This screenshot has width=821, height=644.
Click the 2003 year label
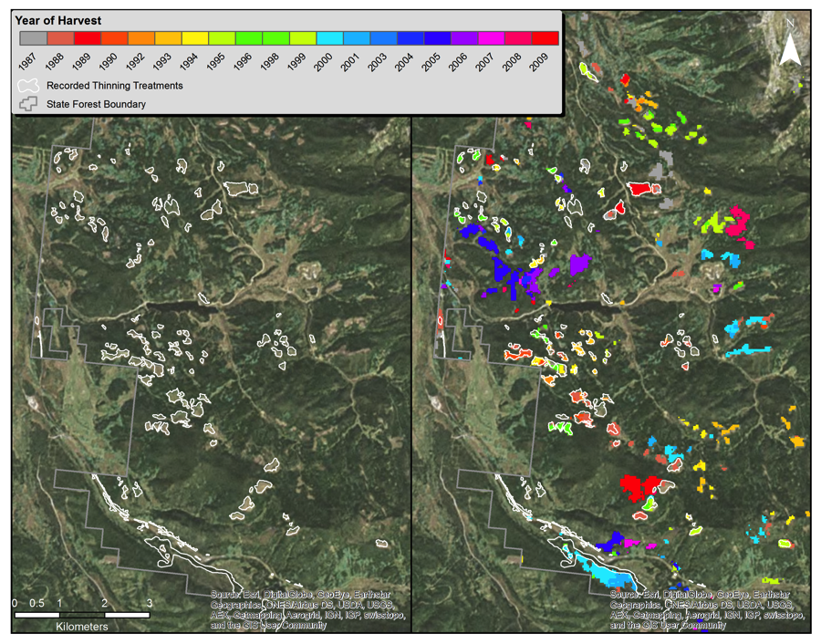coord(378,61)
